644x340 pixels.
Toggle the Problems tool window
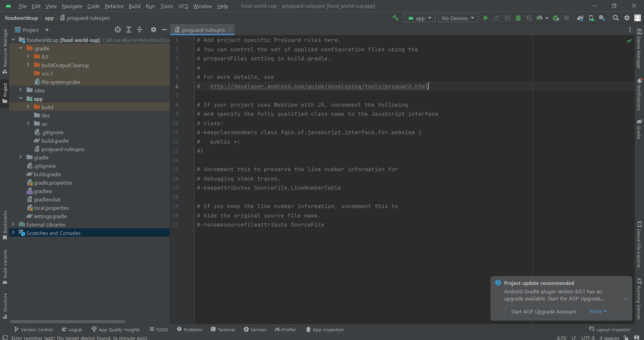pyautogui.click(x=190, y=330)
